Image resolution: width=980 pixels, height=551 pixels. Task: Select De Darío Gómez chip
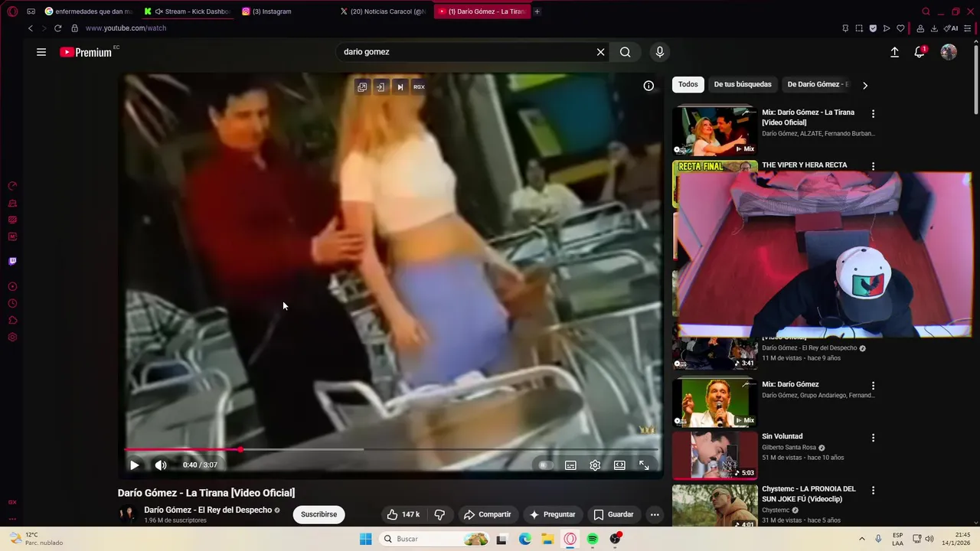pos(818,84)
